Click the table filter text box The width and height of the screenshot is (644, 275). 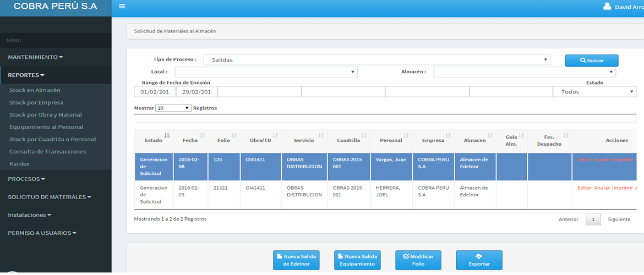385,119
